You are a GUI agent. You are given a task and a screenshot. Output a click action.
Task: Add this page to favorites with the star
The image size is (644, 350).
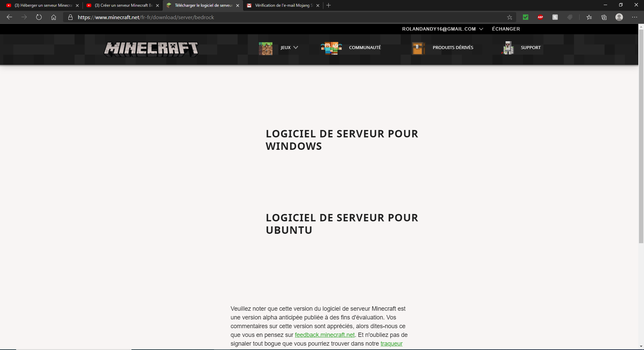tap(509, 17)
